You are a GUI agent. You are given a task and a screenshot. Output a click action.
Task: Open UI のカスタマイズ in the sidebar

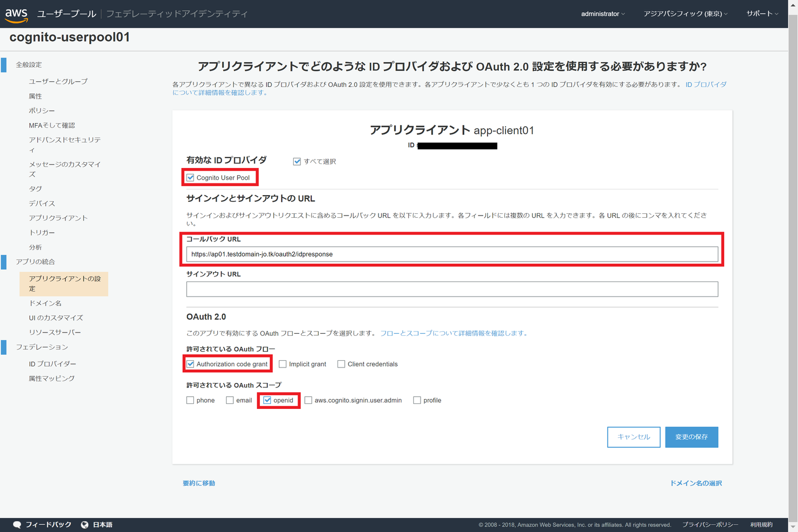(56, 318)
